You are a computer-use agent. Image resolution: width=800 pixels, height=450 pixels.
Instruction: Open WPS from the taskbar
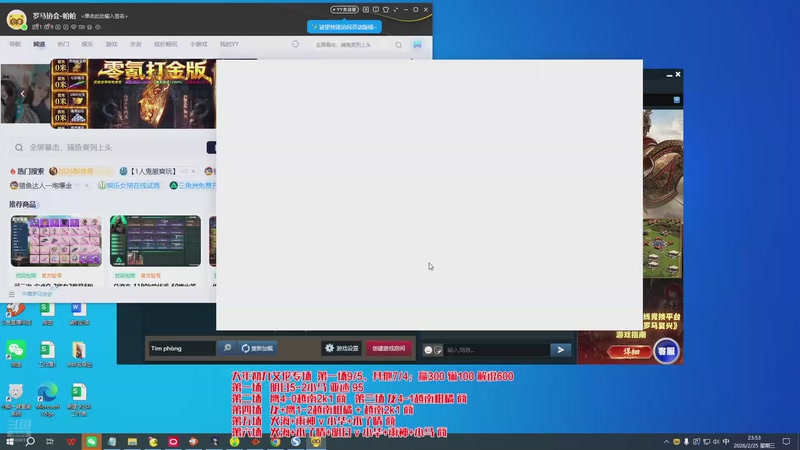(70, 442)
